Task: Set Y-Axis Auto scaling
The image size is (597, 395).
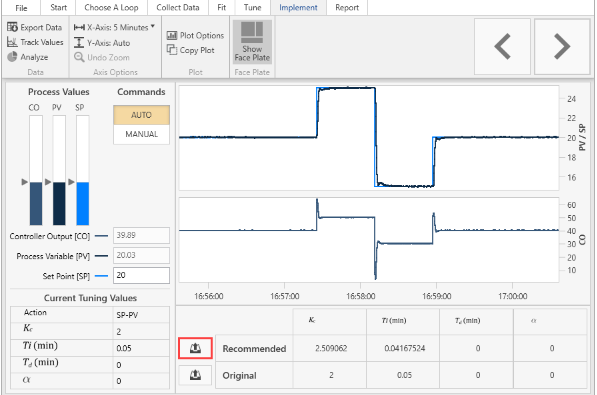Action: (102, 43)
